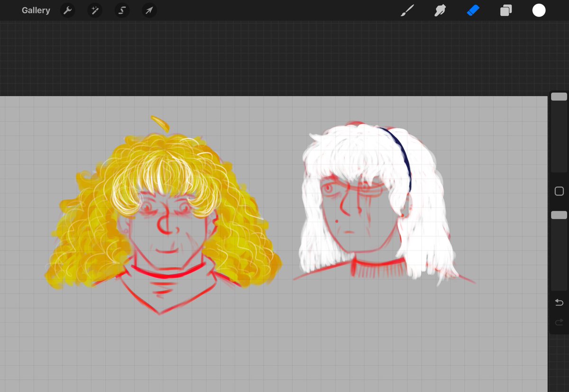Open the white color picker circle
Image resolution: width=569 pixels, height=392 pixels.
(x=539, y=10)
